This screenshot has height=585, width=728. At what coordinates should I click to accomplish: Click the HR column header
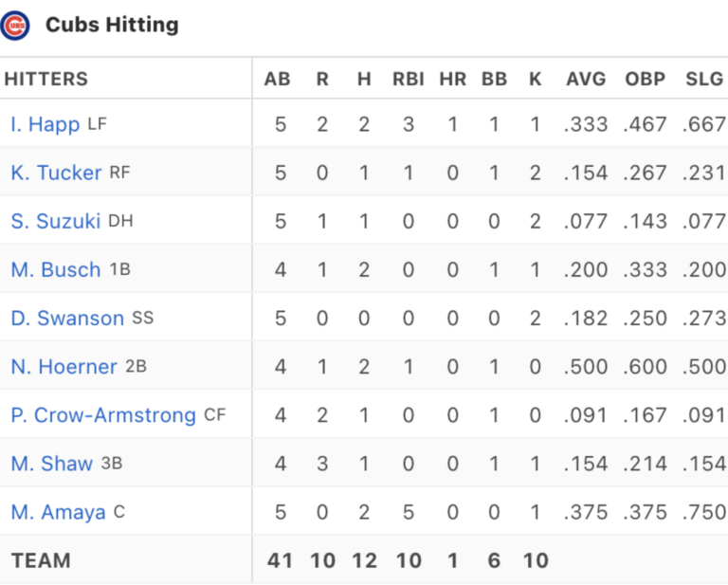(453, 79)
